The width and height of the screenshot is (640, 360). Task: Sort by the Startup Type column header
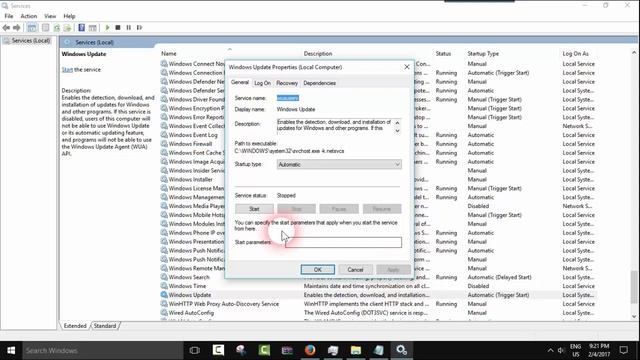pyautogui.click(x=483, y=53)
